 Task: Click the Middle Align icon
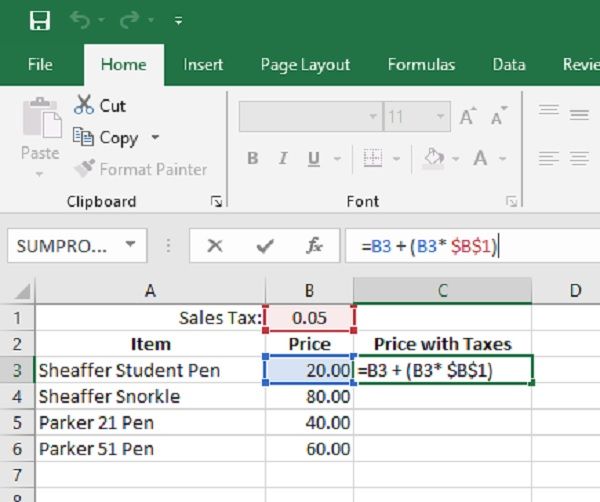579,114
